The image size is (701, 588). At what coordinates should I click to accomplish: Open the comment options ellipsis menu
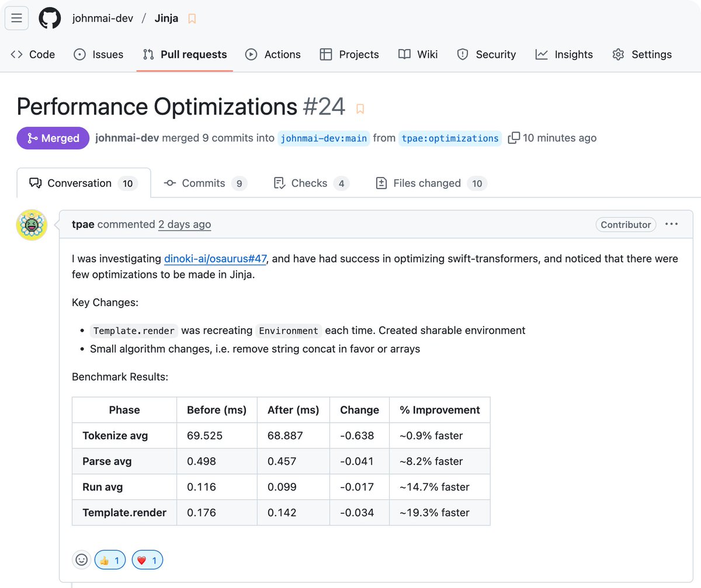(x=672, y=224)
